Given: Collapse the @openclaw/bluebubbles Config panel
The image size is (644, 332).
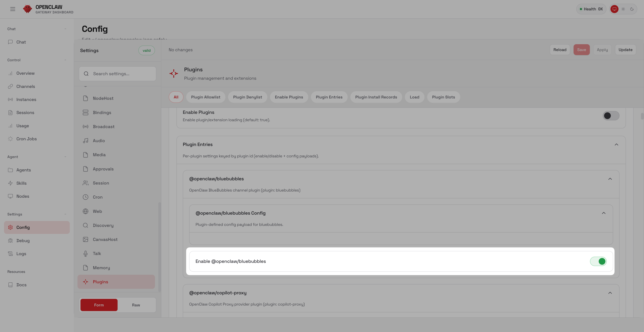Looking at the screenshot, I should (x=604, y=213).
